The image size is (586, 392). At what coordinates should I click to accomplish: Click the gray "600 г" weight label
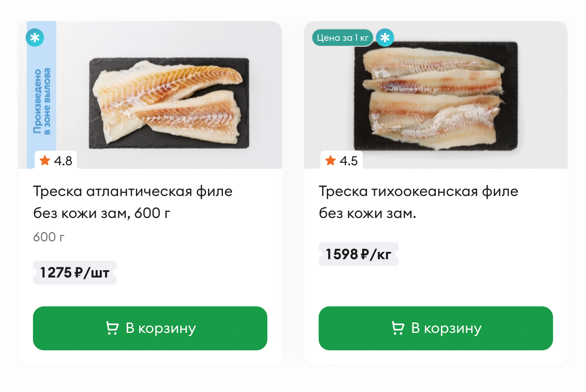coord(49,237)
